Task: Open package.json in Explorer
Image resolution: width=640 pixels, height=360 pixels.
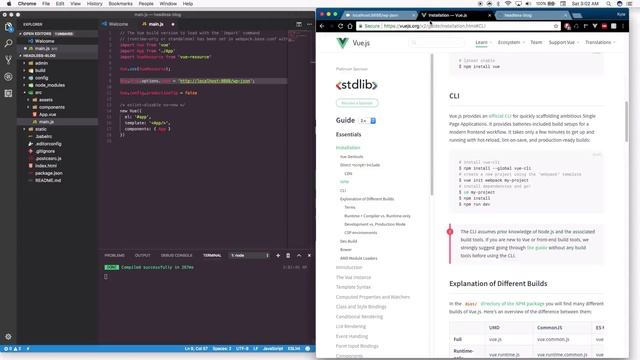Action: click(x=49, y=173)
